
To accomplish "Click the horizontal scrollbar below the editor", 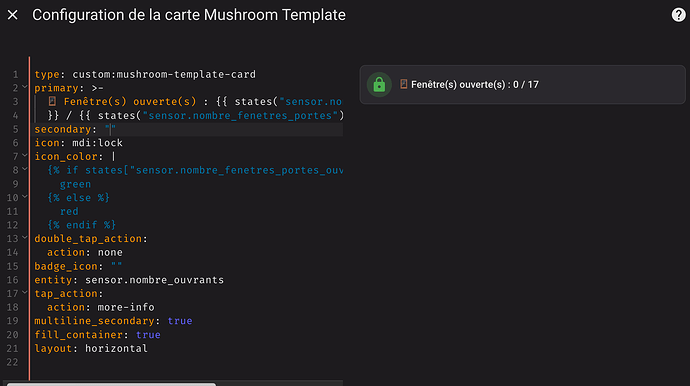I will [111, 384].
